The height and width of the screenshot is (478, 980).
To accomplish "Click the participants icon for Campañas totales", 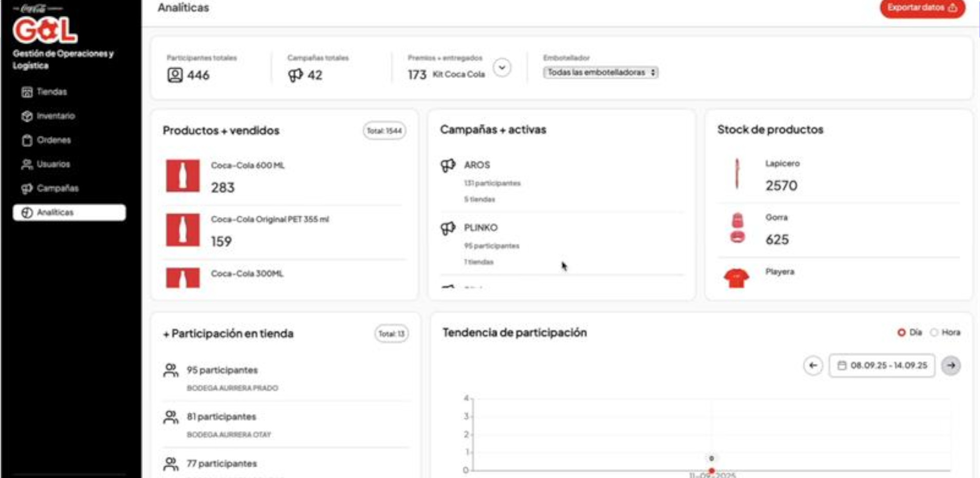I will point(294,76).
